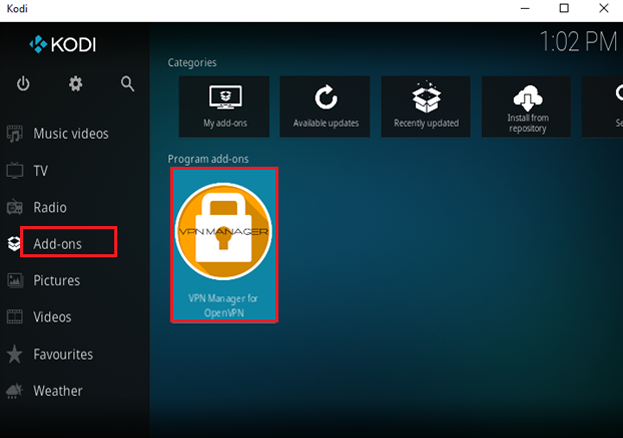Open the Pictures section

click(x=57, y=281)
